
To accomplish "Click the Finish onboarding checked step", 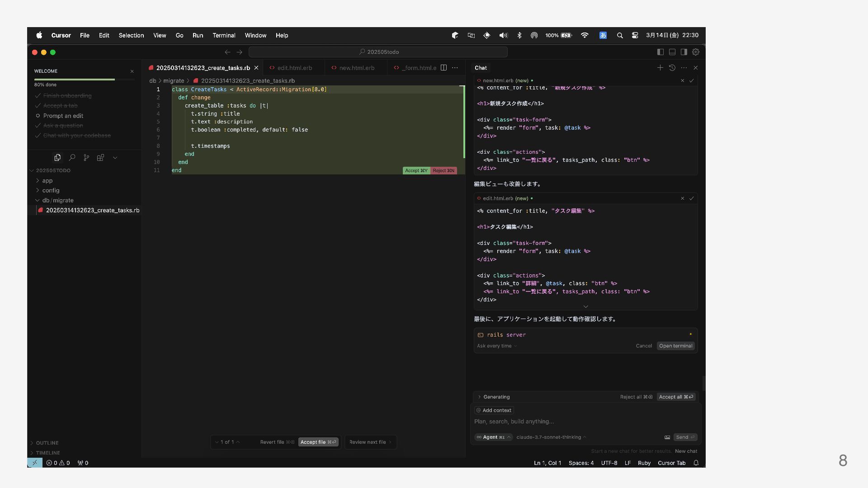I will point(67,96).
